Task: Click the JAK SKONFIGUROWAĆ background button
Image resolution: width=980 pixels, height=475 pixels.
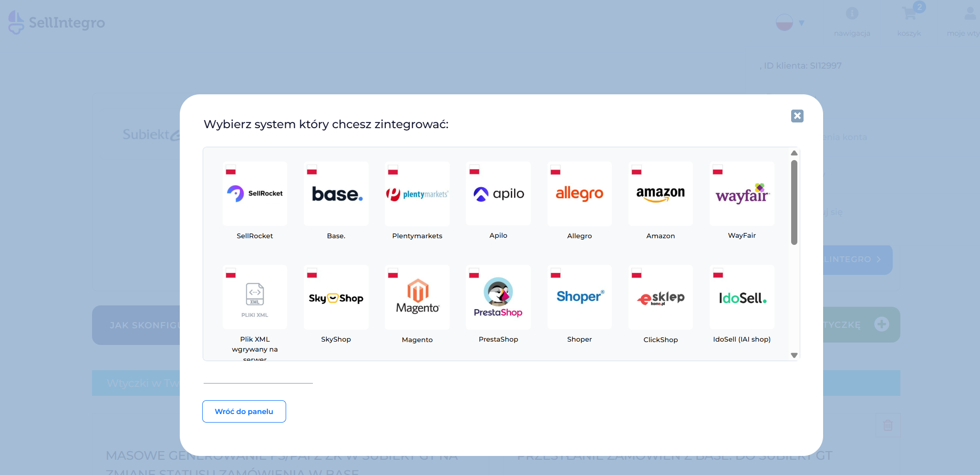Action: (136, 325)
